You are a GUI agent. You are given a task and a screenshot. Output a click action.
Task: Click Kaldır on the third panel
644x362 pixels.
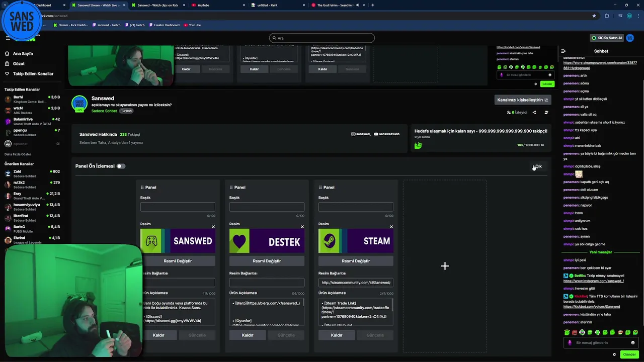click(x=337, y=335)
